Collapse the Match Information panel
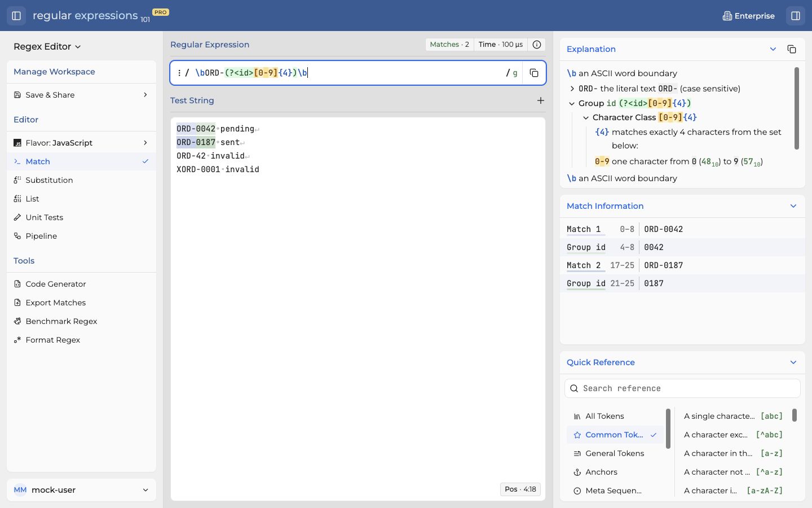The image size is (812, 508). (793, 206)
